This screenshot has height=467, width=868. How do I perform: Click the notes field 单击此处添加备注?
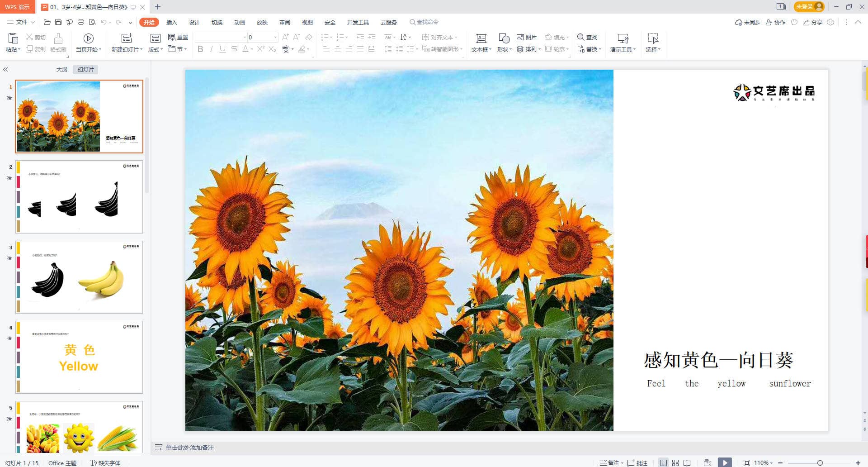click(189, 448)
